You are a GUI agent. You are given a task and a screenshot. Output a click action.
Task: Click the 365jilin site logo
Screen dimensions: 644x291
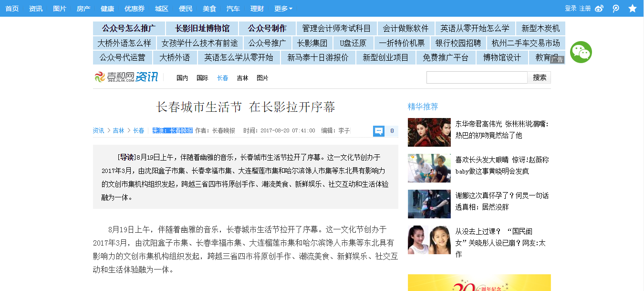click(126, 76)
